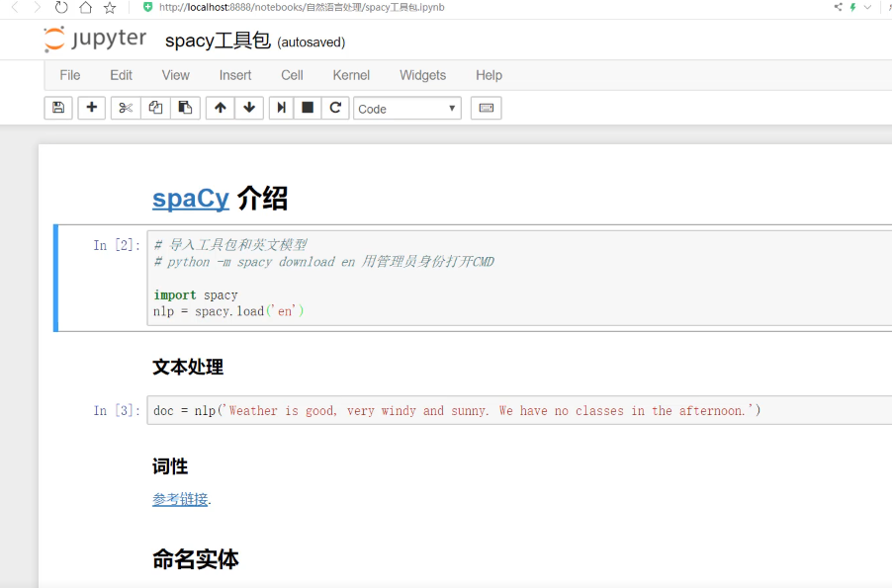Run the current cell

281,108
